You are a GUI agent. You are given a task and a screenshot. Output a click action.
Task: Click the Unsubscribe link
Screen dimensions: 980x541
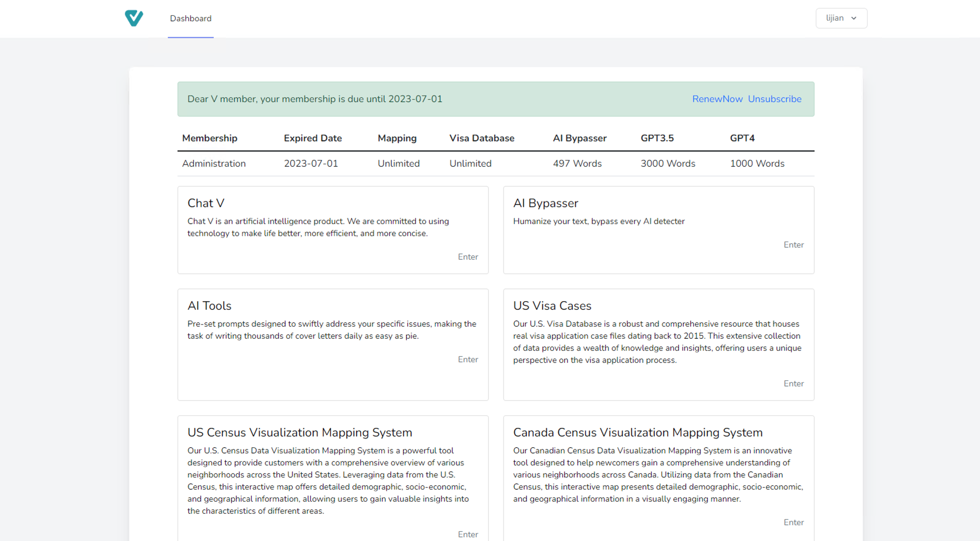(774, 99)
